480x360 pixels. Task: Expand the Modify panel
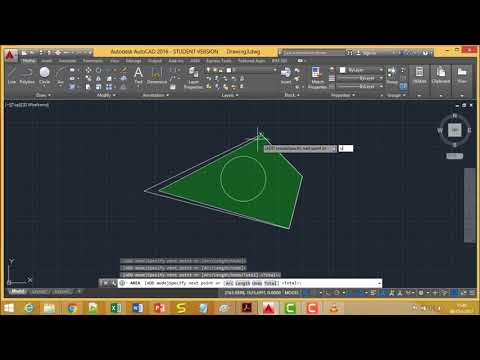point(106,95)
